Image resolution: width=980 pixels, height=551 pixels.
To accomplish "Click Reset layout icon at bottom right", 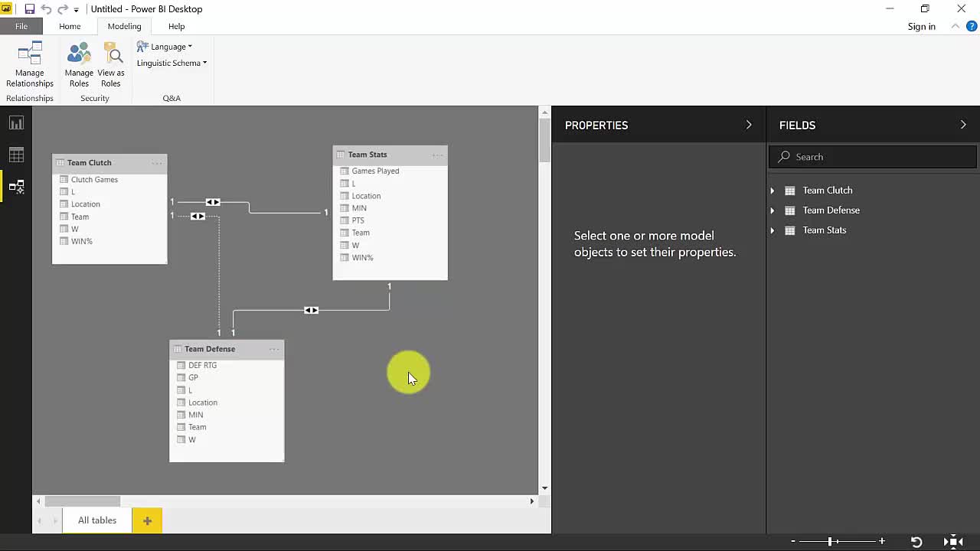I will [916, 542].
